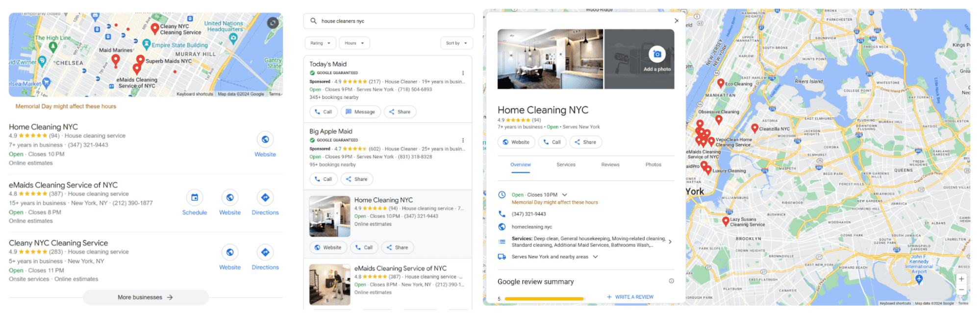Open Big Apple Maid sponsored listing title

tap(331, 131)
